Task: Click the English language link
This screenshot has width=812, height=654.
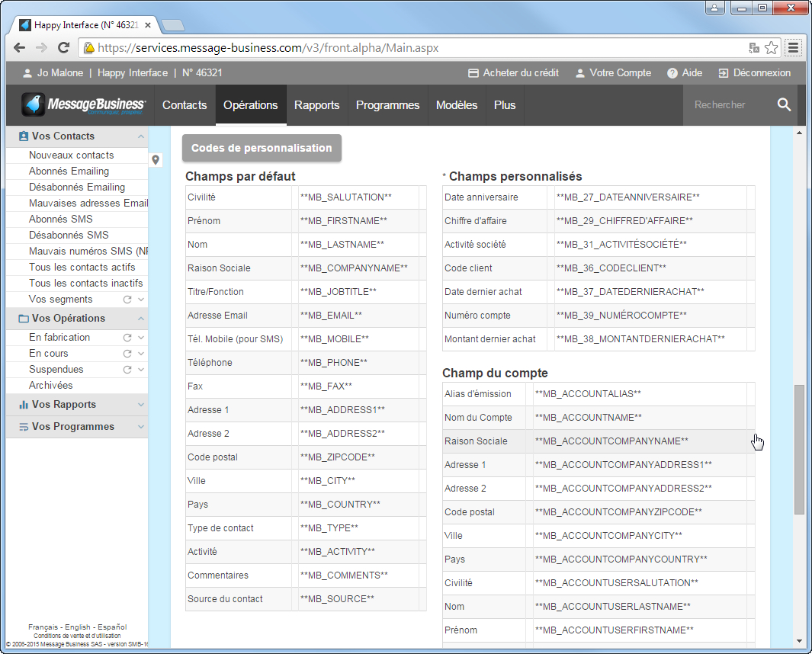Action: pos(78,627)
